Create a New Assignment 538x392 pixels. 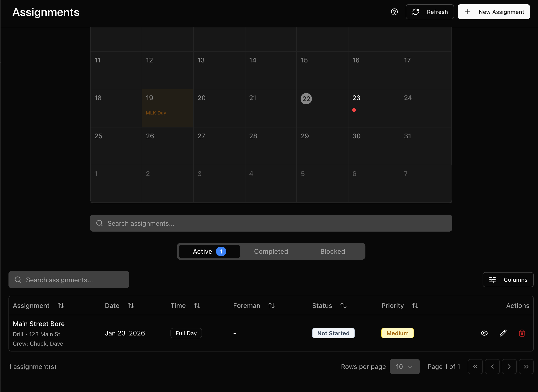(494, 12)
